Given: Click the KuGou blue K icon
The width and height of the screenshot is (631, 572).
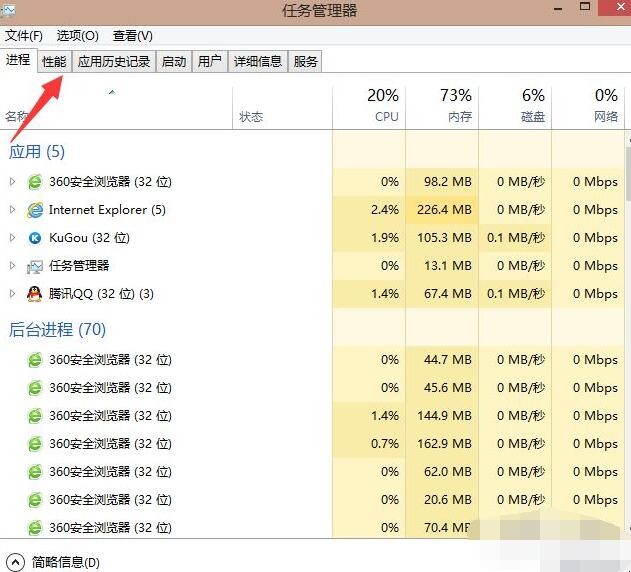Looking at the screenshot, I should tap(35, 238).
